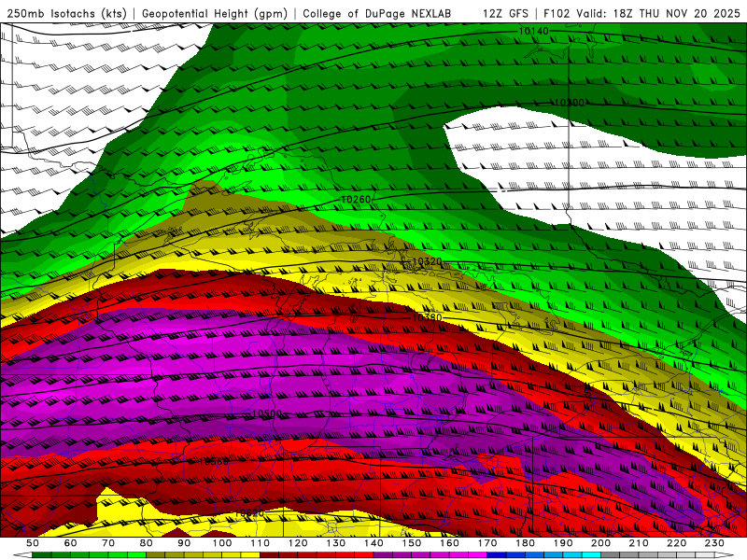Click the 90 knot legend value
Viewport: 747px width, 560px height.
[x=184, y=543]
